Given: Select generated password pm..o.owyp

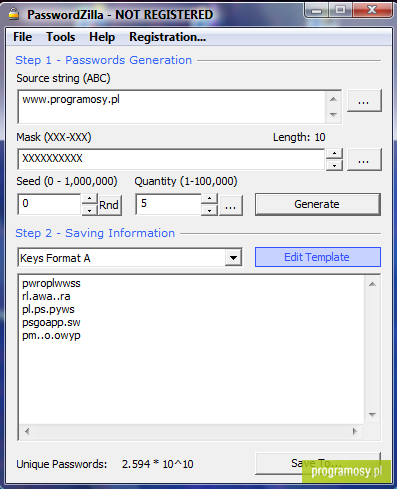Looking at the screenshot, I should point(51,335).
